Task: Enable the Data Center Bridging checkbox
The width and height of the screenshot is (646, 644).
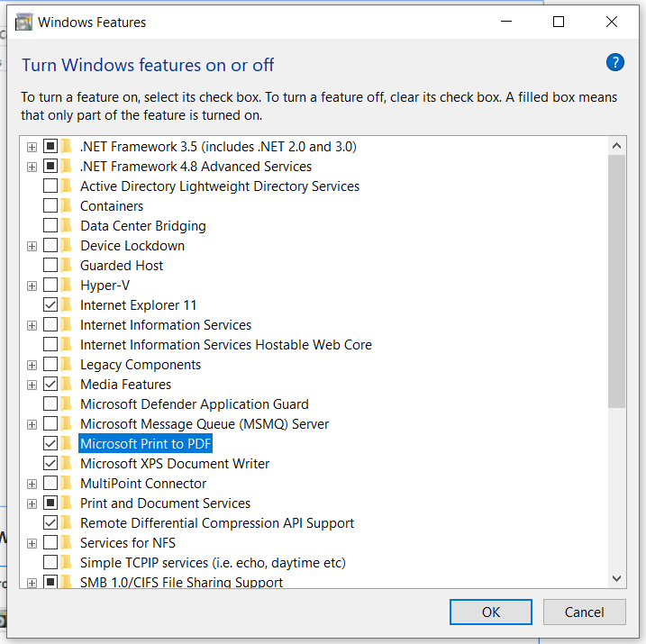Action: coord(50,226)
